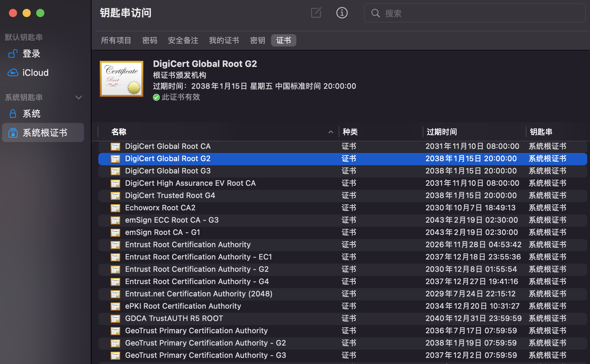The width and height of the screenshot is (590, 364).
Task: Switch to 安全备注 tab
Action: point(183,40)
